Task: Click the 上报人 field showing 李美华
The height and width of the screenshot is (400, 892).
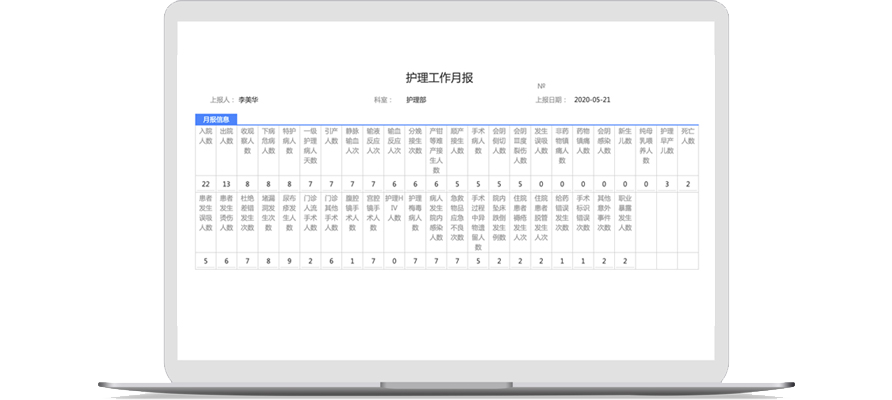Action: [x=249, y=100]
